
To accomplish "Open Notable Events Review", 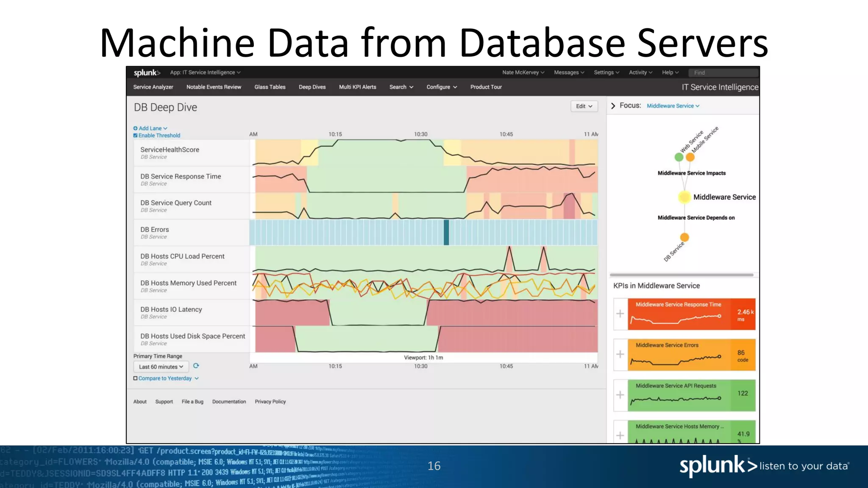I will coord(214,87).
